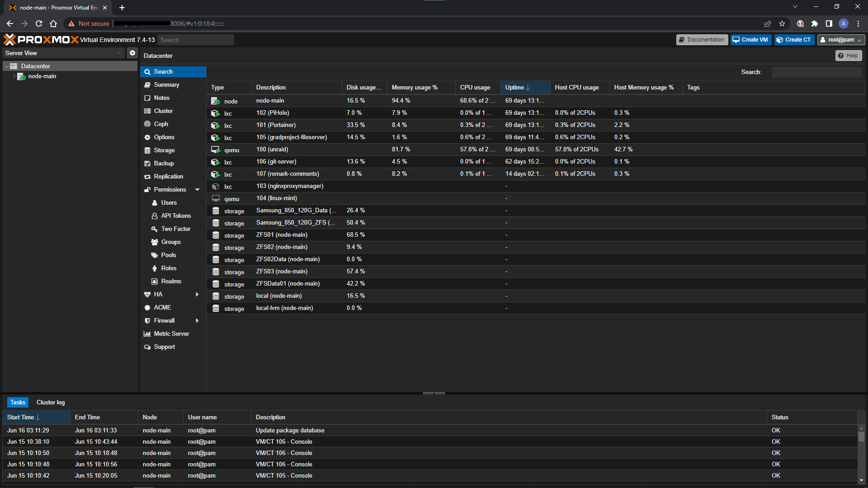Open the Storage menu item
868x488 pixels.
pos(173,150)
